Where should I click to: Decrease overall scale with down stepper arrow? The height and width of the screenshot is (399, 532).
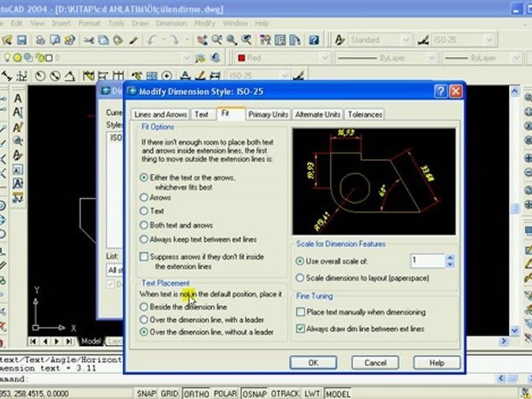(x=450, y=264)
